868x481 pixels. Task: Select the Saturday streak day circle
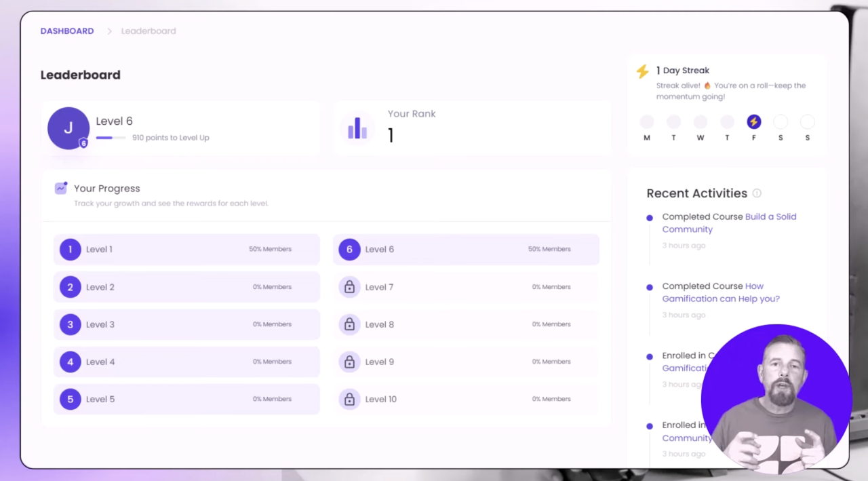[781, 122]
